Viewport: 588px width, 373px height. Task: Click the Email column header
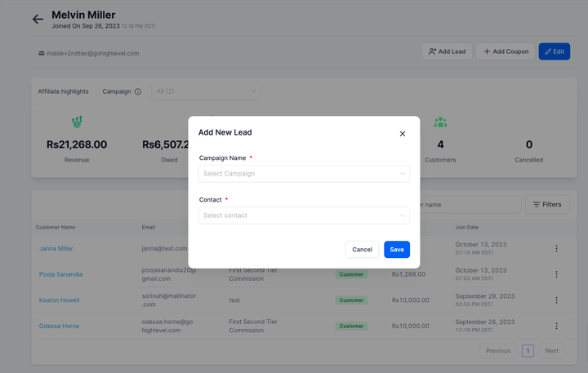click(148, 227)
